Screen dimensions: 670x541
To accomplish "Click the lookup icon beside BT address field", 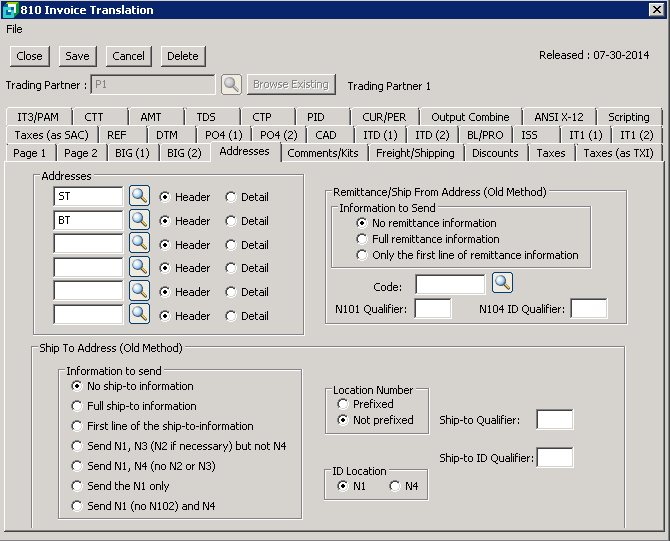I will pos(139,221).
